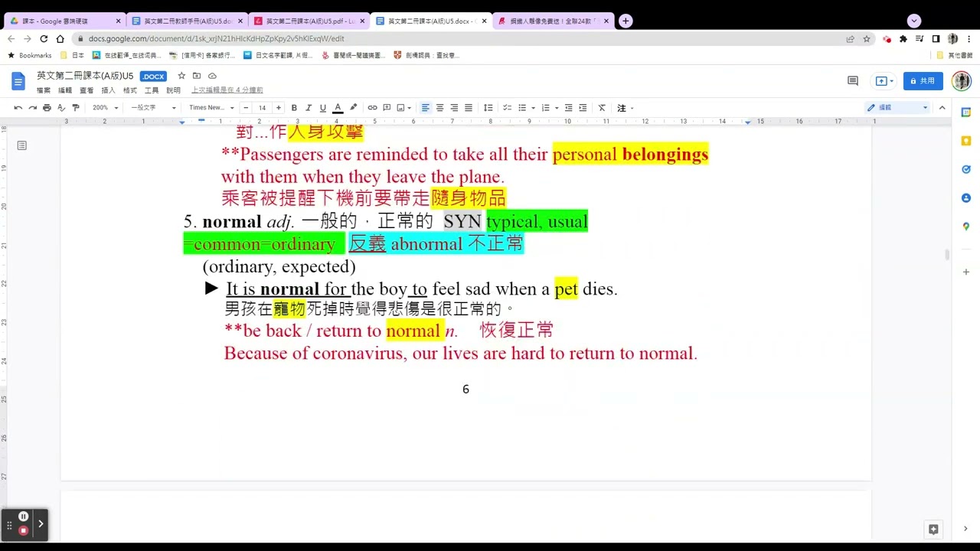980x551 pixels.
Task: Click the add comment toolbar icon
Action: pos(387,108)
